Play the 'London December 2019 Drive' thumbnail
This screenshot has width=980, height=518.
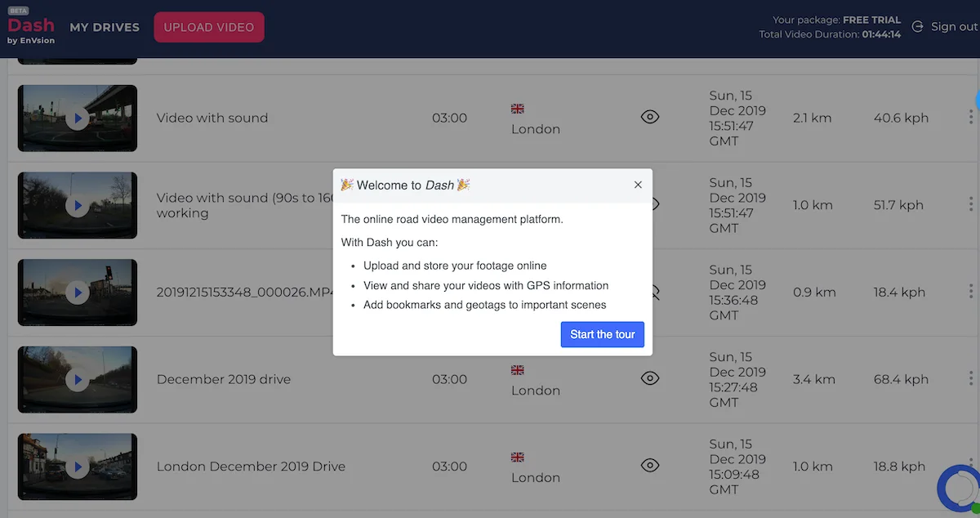[78, 467]
